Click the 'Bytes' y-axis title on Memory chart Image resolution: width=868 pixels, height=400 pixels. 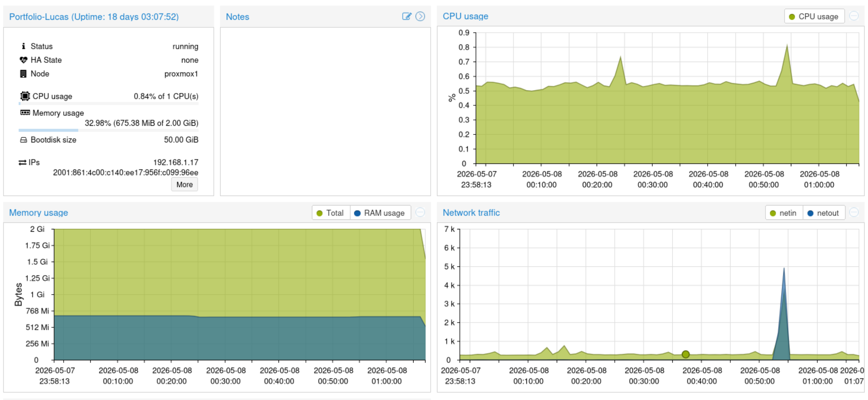[18, 294]
